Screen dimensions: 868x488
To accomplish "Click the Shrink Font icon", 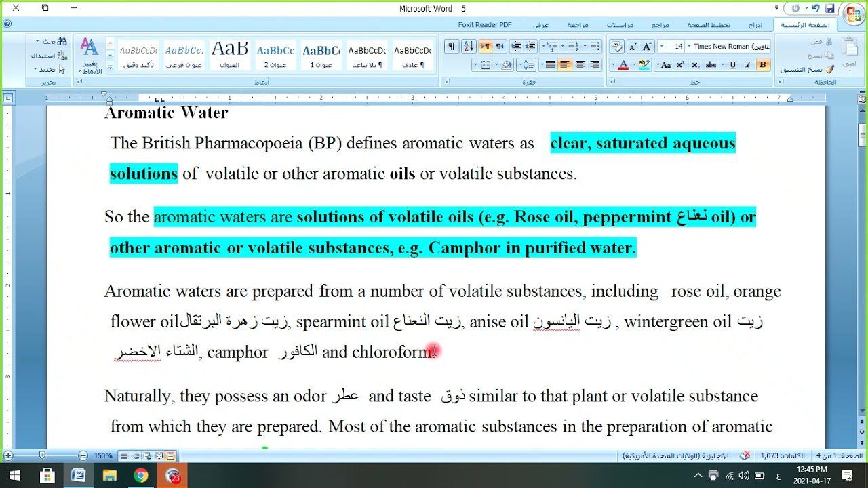I will pos(632,46).
